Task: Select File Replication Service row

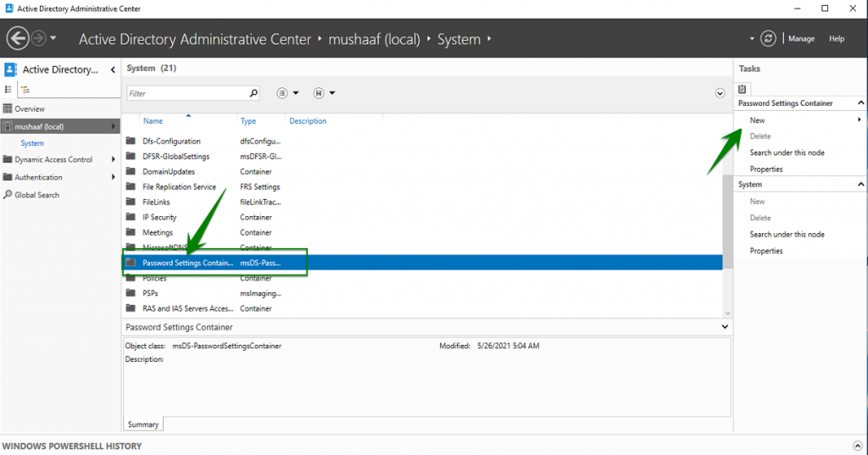Action: click(422, 187)
